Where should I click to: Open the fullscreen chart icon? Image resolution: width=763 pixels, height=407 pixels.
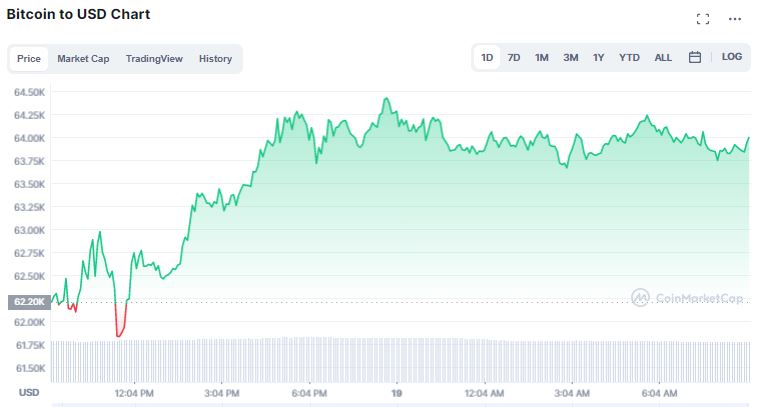click(x=703, y=19)
